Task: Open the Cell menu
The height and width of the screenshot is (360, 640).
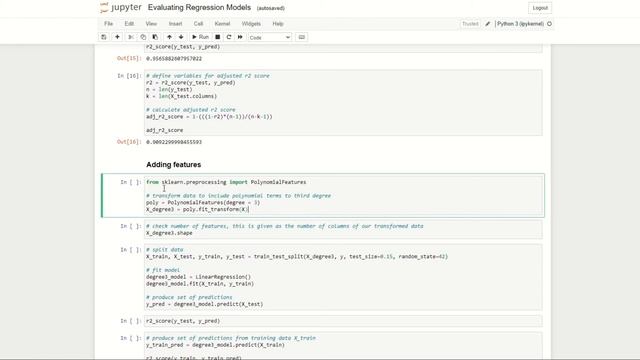Action: click(198, 24)
